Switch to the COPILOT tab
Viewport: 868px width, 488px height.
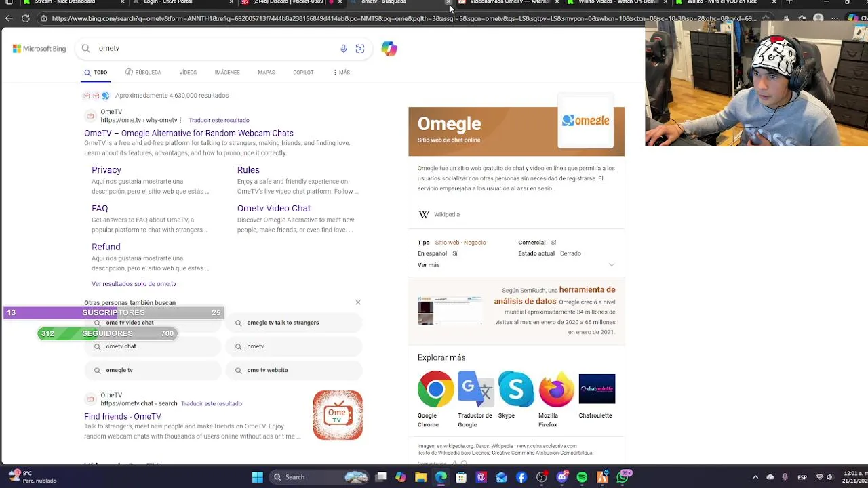click(x=303, y=73)
